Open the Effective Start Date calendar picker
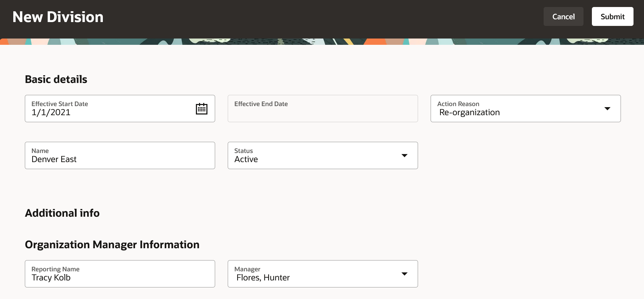Image resolution: width=644 pixels, height=299 pixels. pyautogui.click(x=201, y=109)
